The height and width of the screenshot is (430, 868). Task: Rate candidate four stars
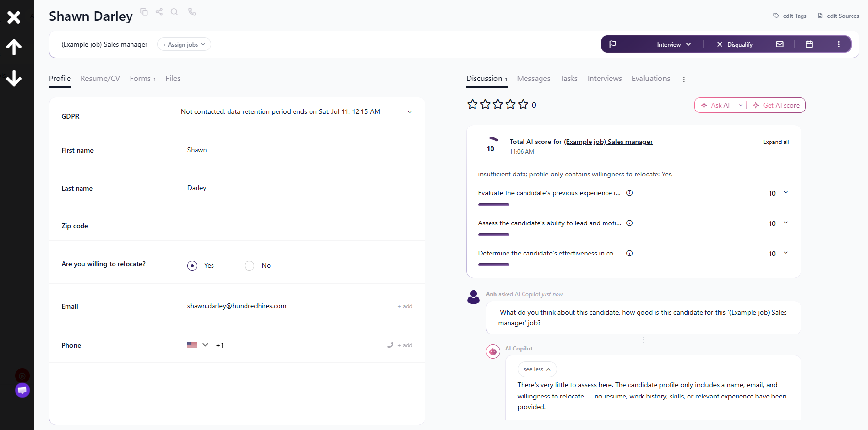pos(510,104)
